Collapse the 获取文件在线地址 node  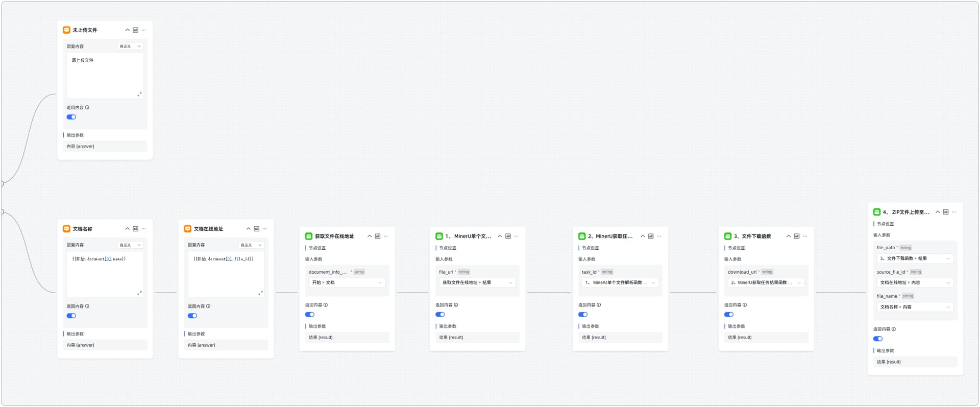(370, 236)
